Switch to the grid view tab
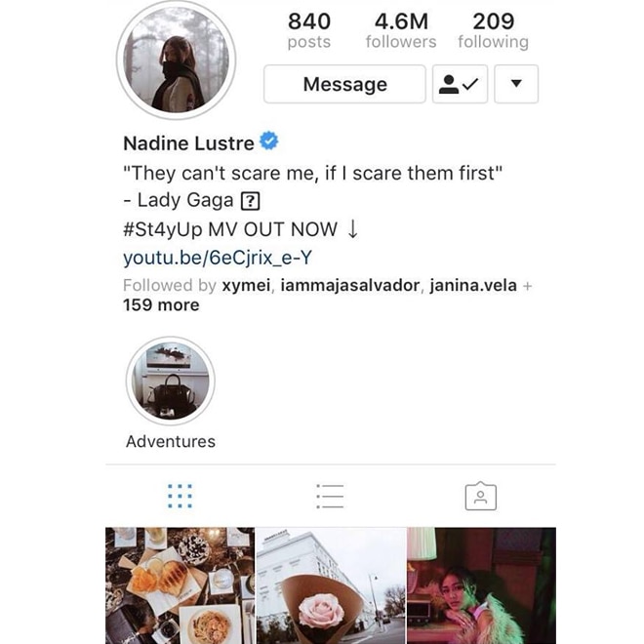 coord(180,496)
